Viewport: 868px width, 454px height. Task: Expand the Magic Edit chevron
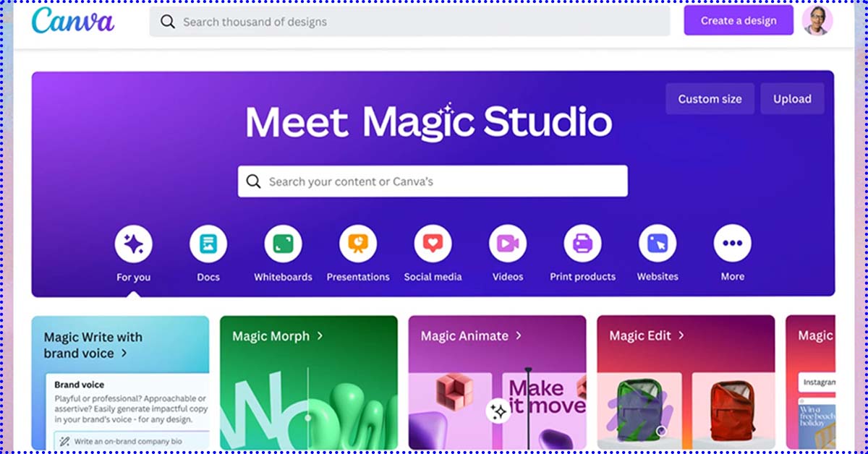click(682, 336)
